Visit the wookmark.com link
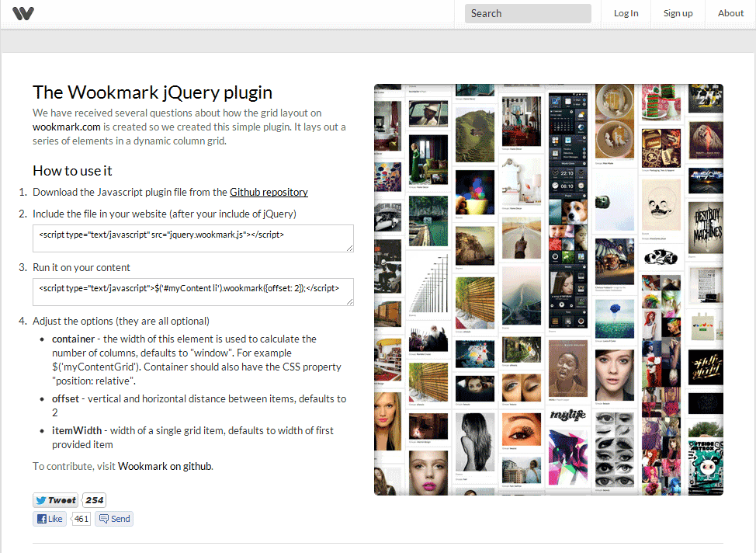This screenshot has height=553, width=756. click(67, 127)
